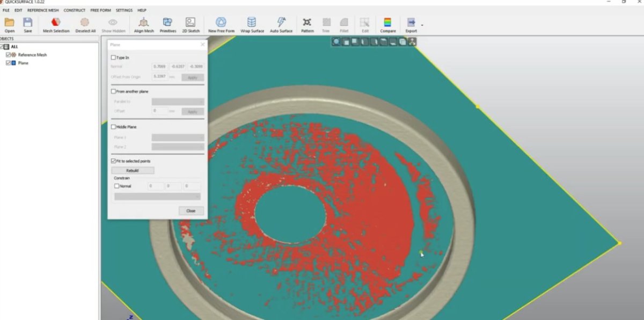This screenshot has width=644, height=320.
Task: Enable the Type In option
Action: pos(114,57)
